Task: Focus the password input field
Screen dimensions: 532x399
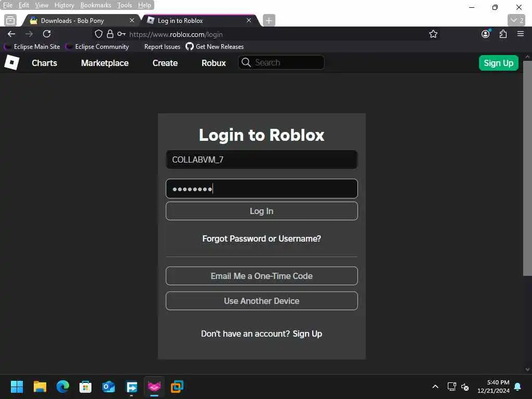Action: pos(262,189)
